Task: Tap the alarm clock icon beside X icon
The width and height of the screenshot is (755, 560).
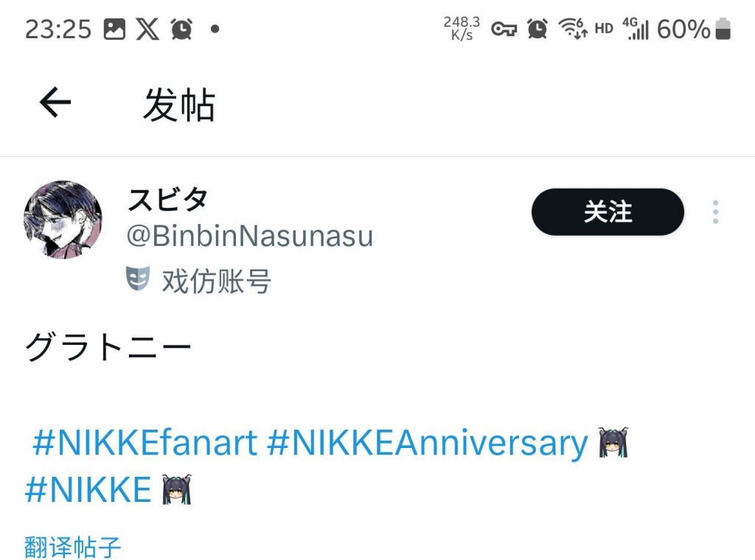Action: point(181,29)
